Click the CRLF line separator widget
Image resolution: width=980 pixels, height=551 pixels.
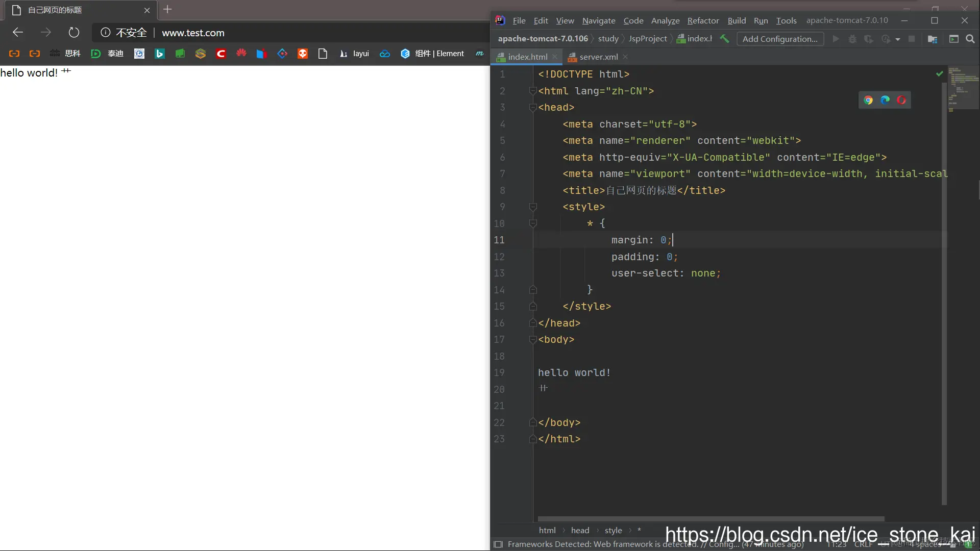pyautogui.click(x=863, y=544)
